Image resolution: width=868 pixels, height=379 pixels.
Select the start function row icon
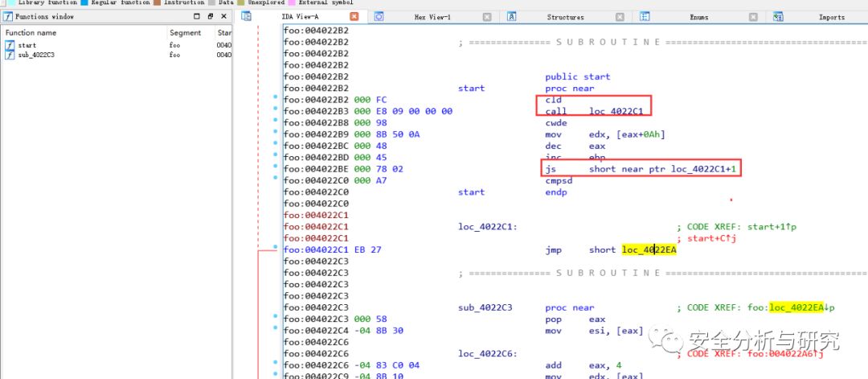10,45
